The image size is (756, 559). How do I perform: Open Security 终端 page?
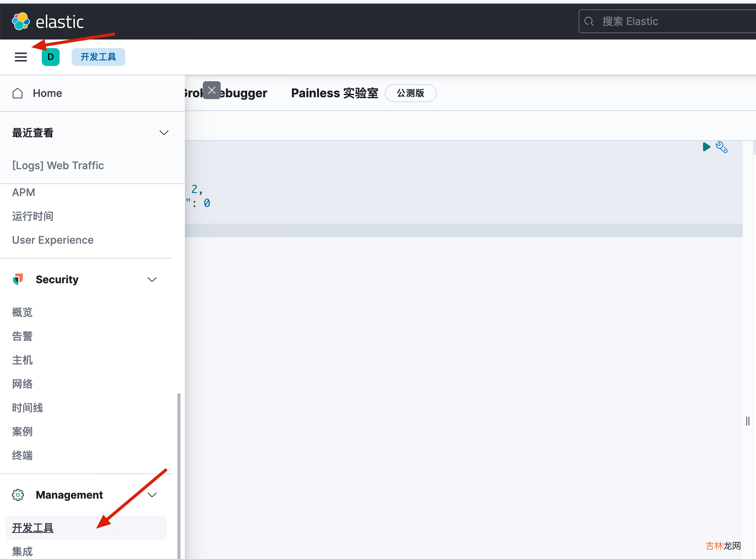point(22,455)
